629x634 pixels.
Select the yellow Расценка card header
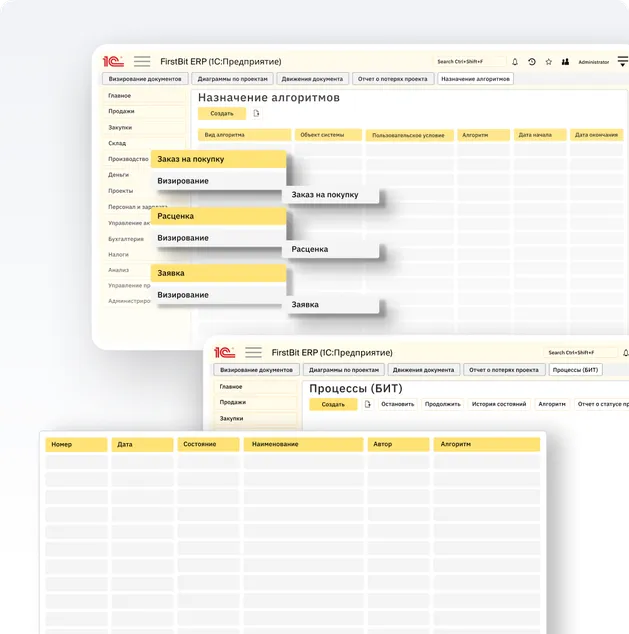pyautogui.click(x=218, y=216)
